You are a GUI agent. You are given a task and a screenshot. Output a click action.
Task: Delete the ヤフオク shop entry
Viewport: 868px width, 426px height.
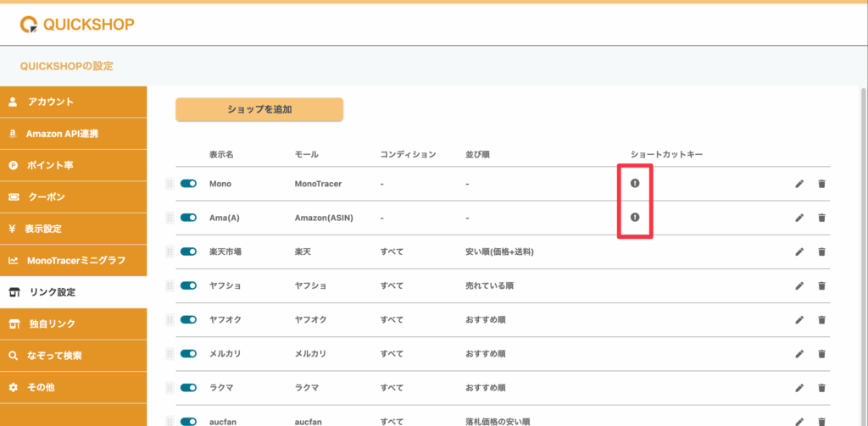(x=821, y=320)
